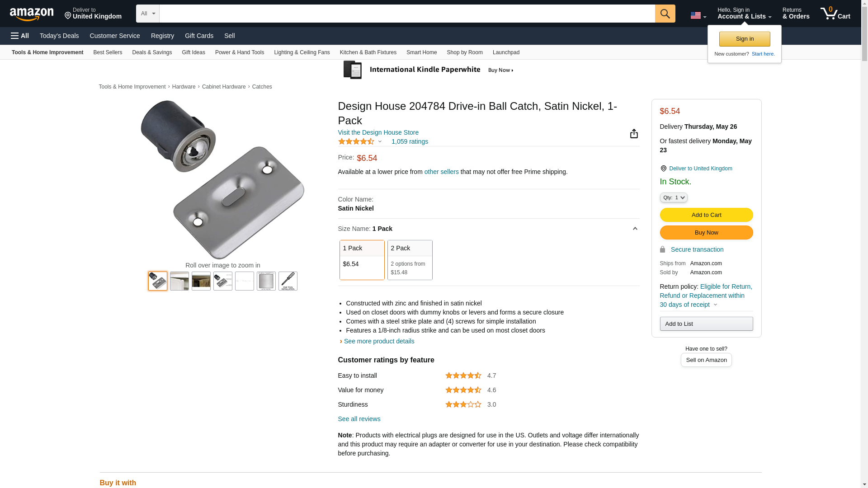Go to Best Sellers tab
Viewport: 868px width, 488px height.
click(x=108, y=52)
